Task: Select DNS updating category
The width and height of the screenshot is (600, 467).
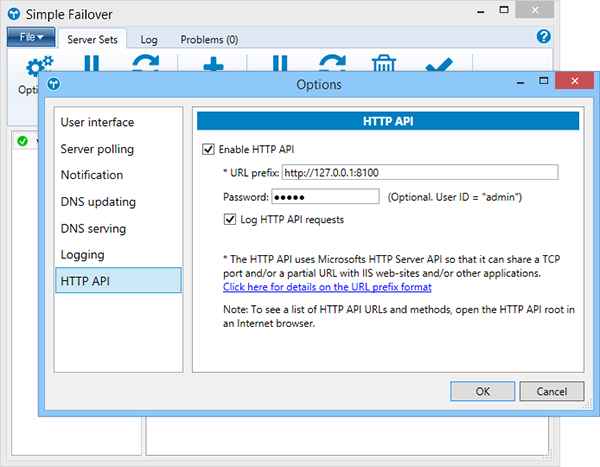Action: click(98, 202)
